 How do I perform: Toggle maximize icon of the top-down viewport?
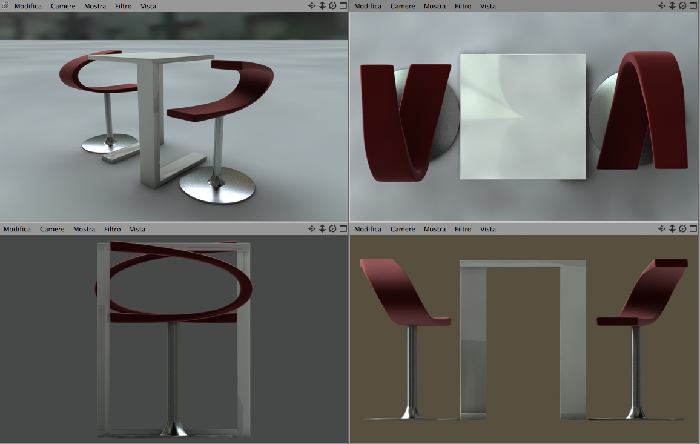pos(693,6)
